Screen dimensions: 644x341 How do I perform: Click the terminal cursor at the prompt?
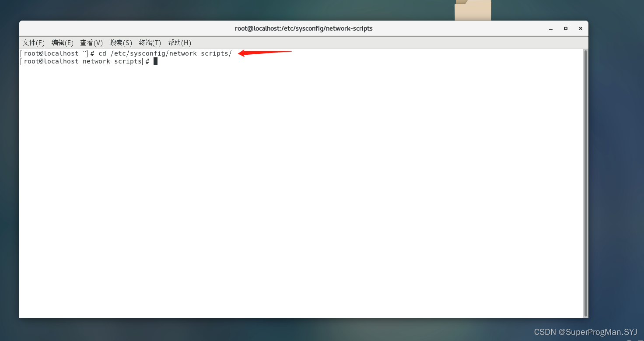[155, 61]
